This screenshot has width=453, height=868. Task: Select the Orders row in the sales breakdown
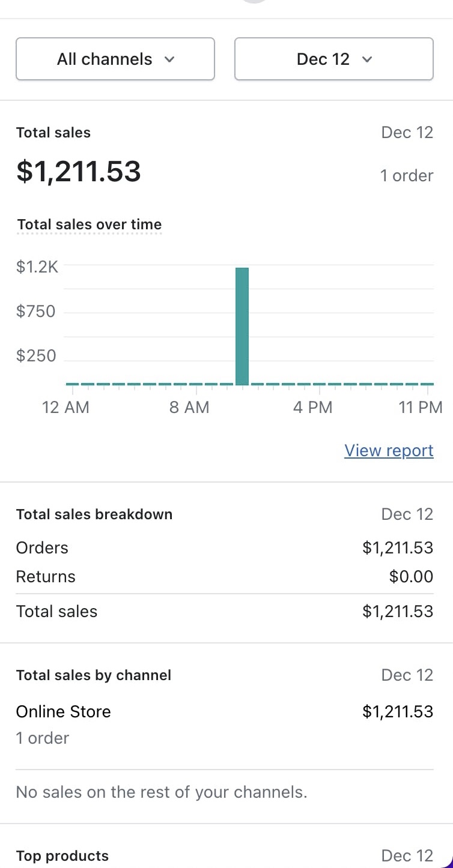[x=224, y=547]
